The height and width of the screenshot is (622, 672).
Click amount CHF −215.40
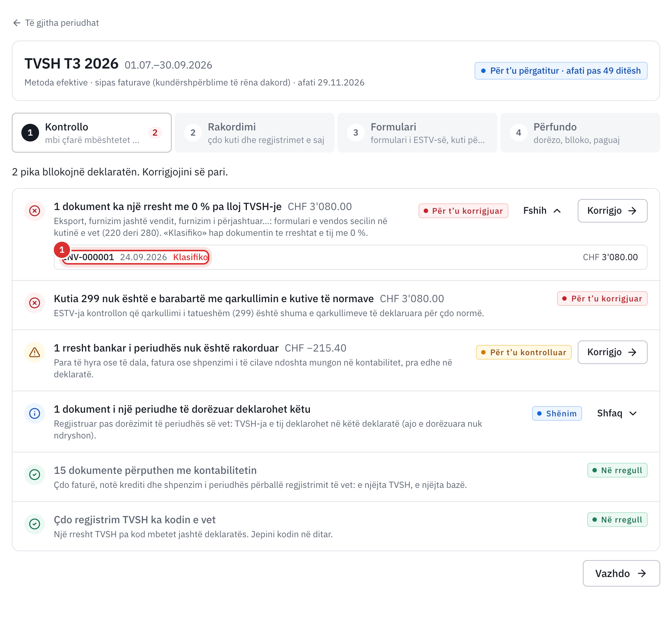(x=315, y=348)
